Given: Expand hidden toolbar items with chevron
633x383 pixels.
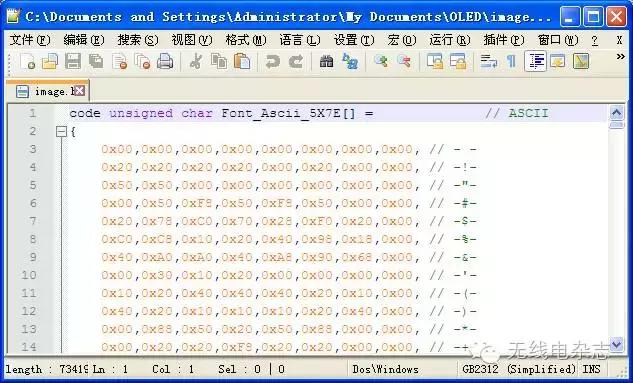Looking at the screenshot, I should coord(620,57).
